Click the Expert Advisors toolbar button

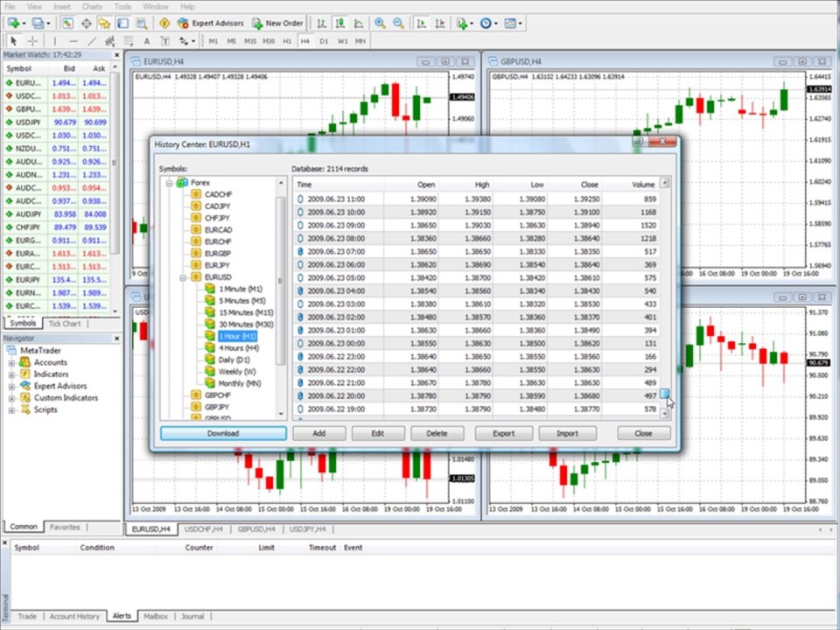[x=211, y=23]
